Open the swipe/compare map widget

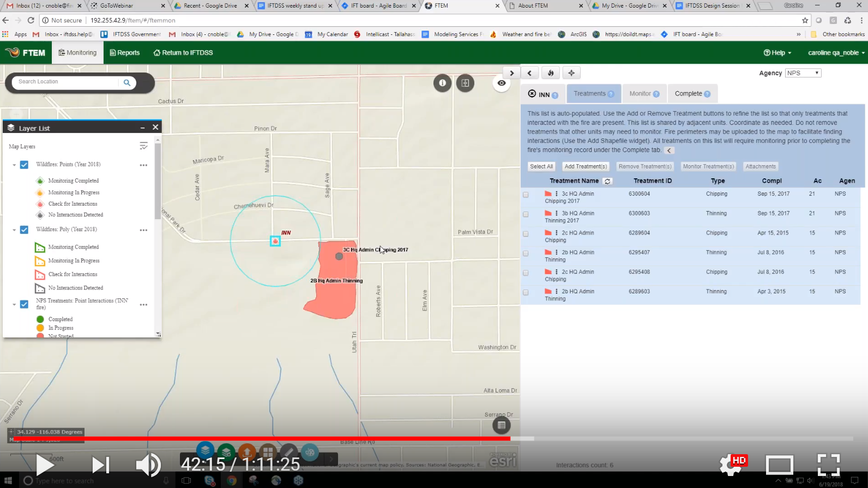[x=465, y=83]
